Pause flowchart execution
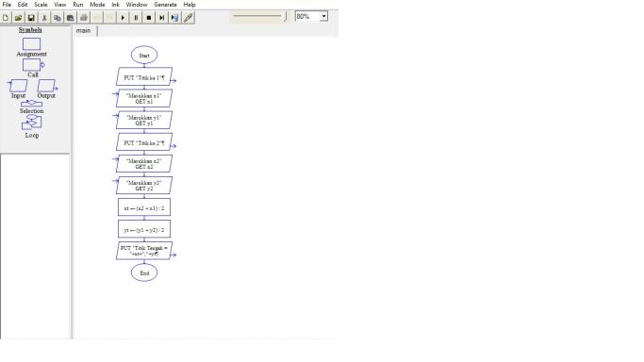This screenshot has height=362, width=644. point(136,18)
